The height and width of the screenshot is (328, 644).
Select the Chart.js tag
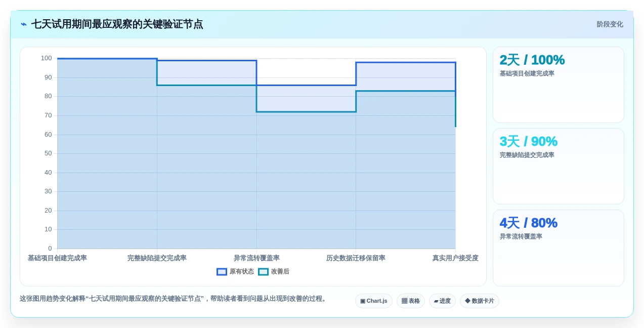coord(374,301)
